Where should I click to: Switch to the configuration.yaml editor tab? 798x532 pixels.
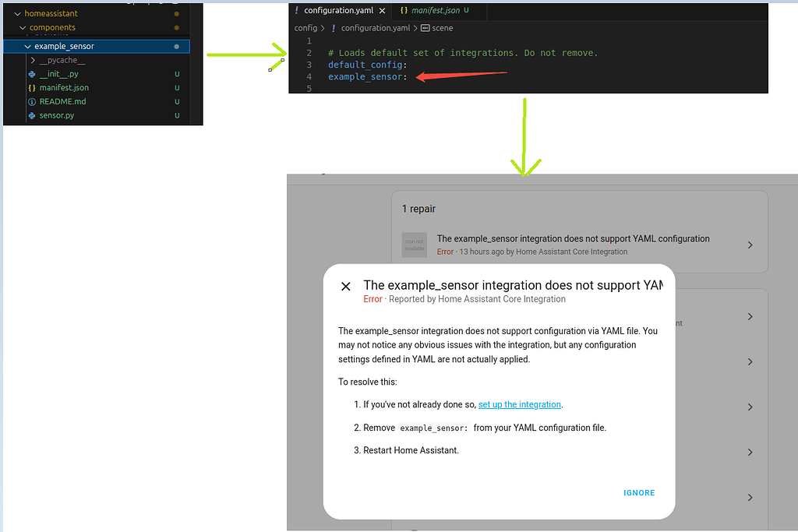click(339, 10)
